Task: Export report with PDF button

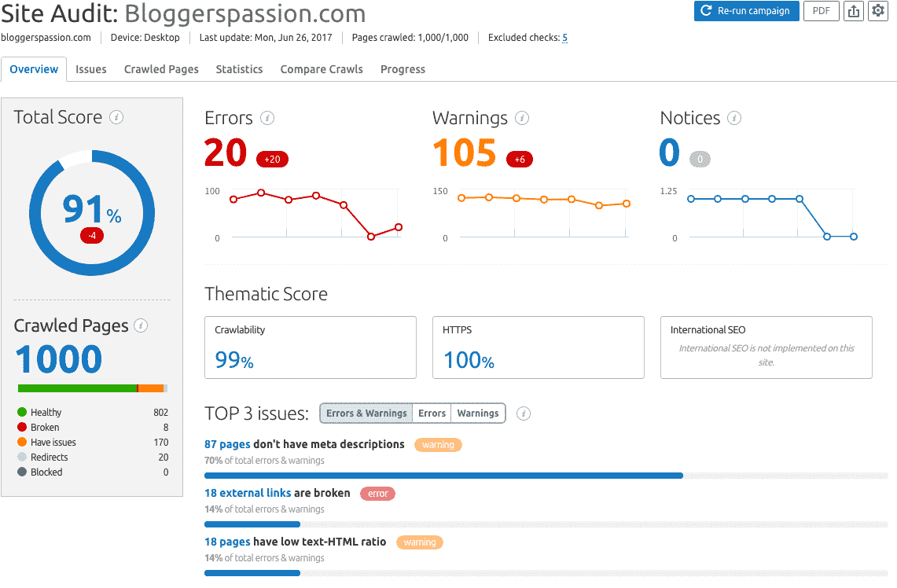Action: point(821,11)
